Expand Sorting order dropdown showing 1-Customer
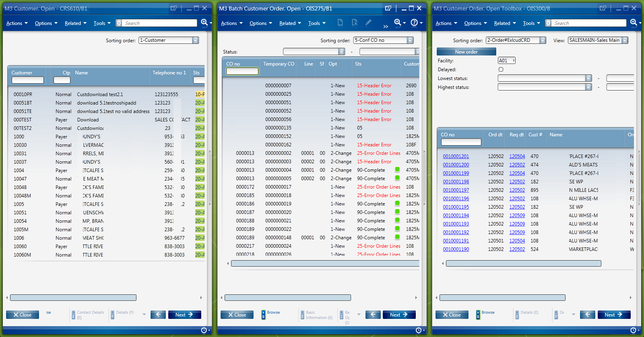The height and width of the screenshot is (337, 644). [x=196, y=40]
